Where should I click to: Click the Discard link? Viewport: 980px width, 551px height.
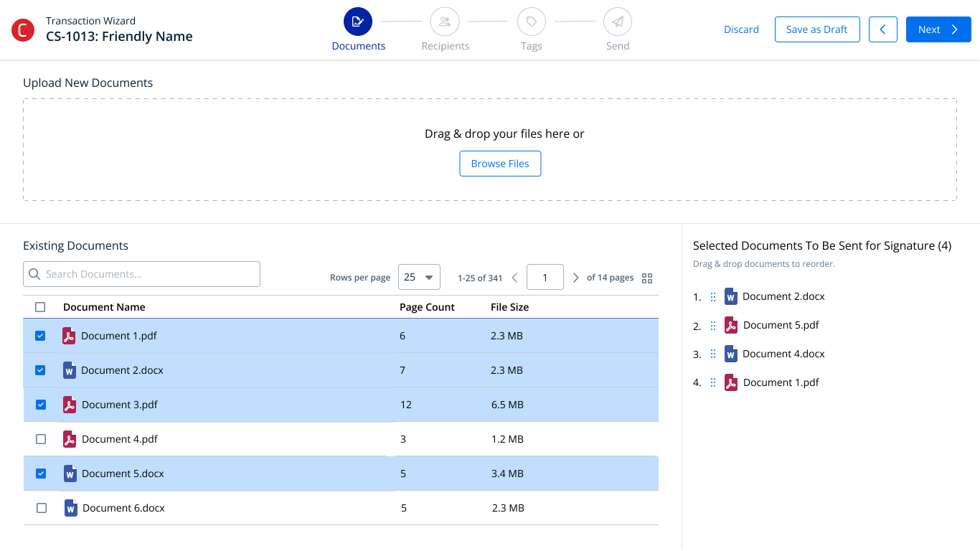pyautogui.click(x=741, y=29)
